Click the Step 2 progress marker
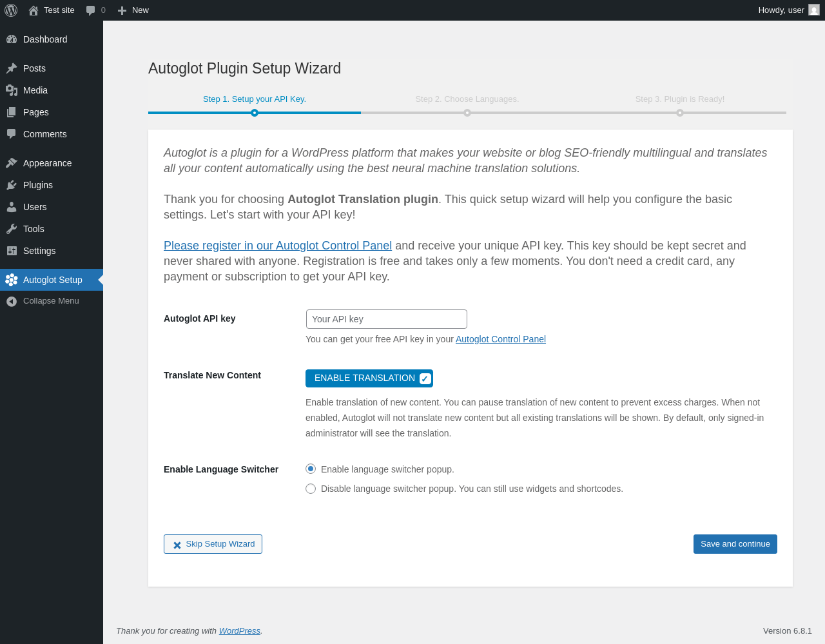This screenshot has height=644, width=825. [467, 113]
